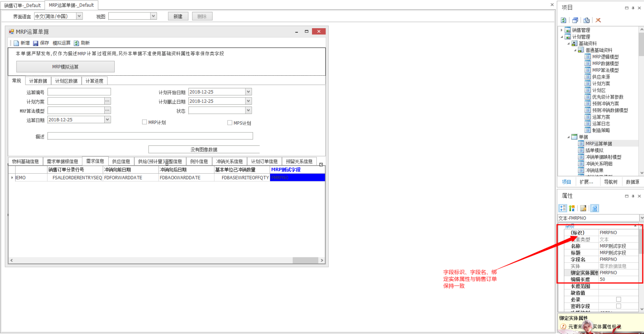The width and height of the screenshot is (644, 334).
Task: Click the categorized view icon in 属性 panel
Action: point(563,208)
